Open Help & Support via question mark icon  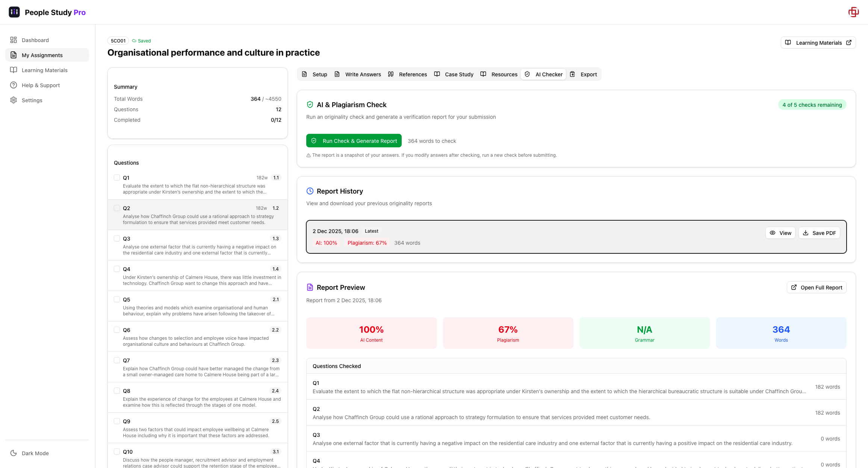pos(14,85)
